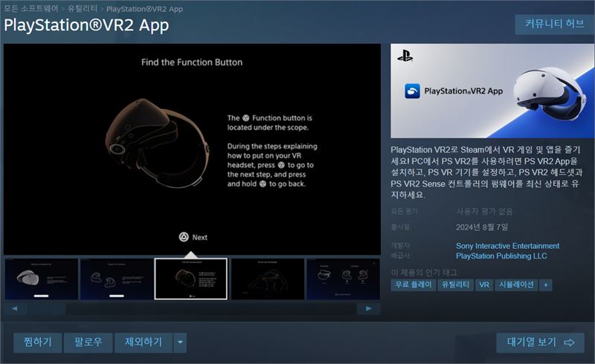Click the VR tag
Screen dimensions: 595x364
tap(484, 285)
